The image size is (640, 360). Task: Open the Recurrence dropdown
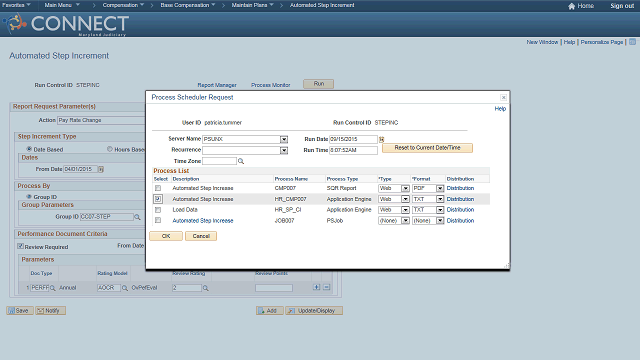coord(284,150)
